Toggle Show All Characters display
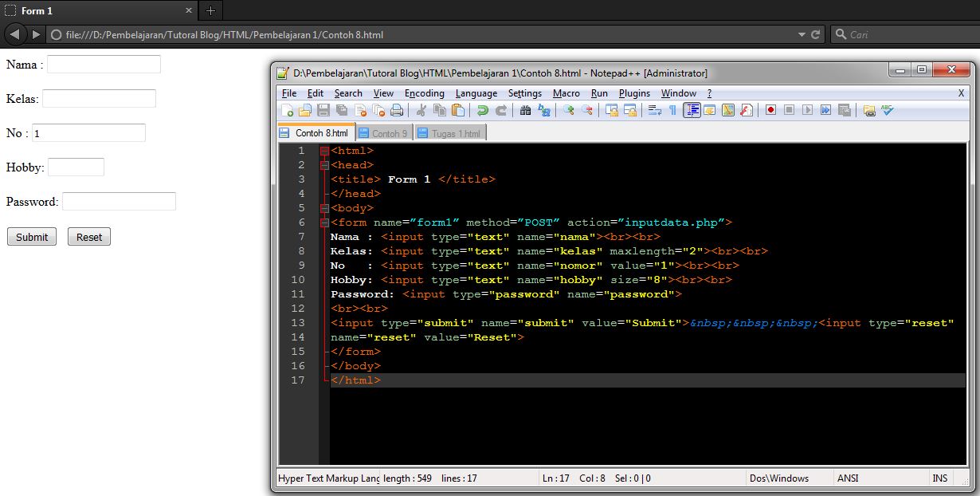The height and width of the screenshot is (496, 980). [x=672, y=110]
